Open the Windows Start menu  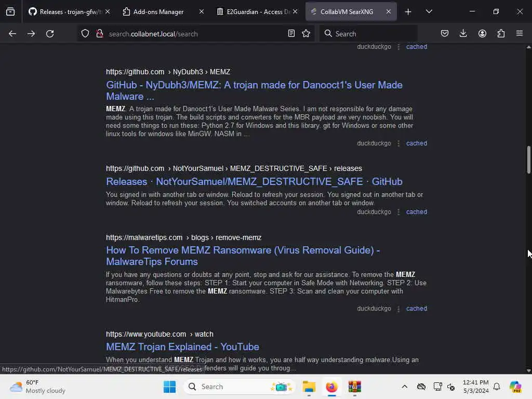point(170,387)
